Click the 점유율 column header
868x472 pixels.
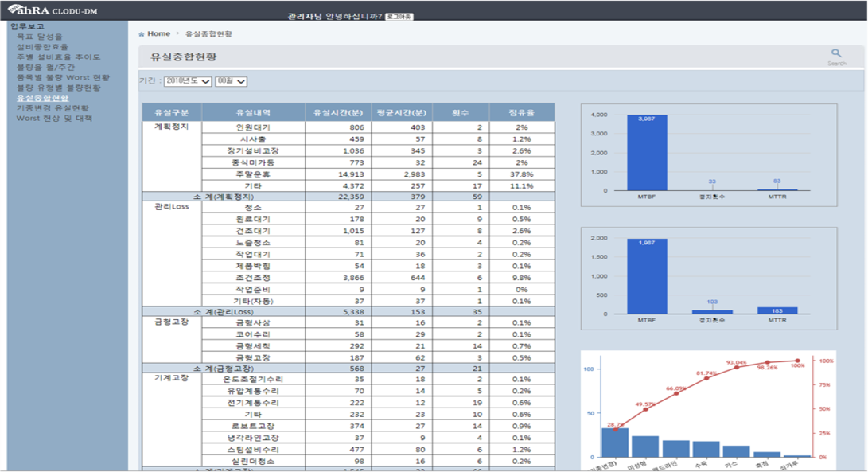521,112
